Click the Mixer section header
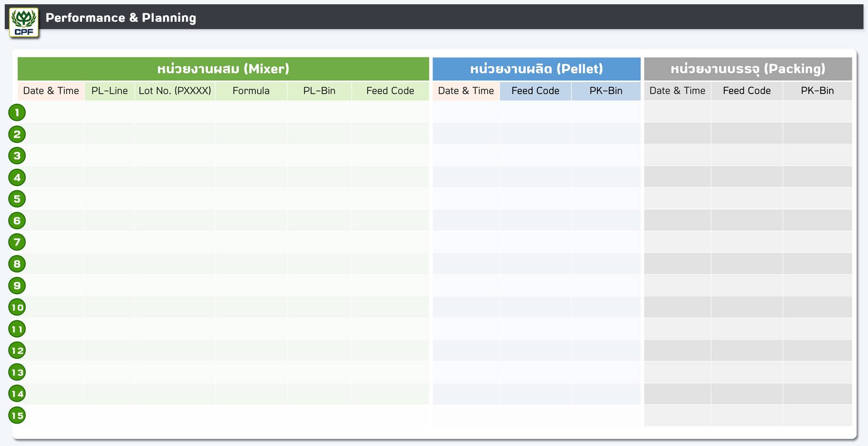The image size is (868, 446). click(223, 69)
